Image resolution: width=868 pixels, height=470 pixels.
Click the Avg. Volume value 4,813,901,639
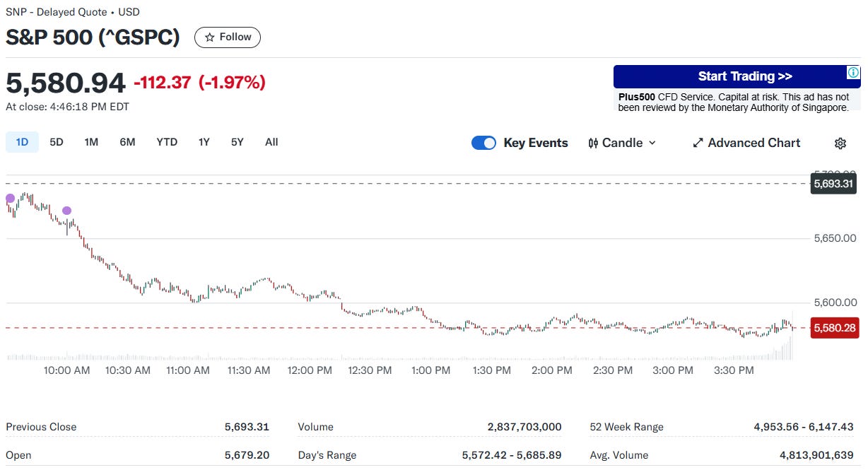pyautogui.click(x=816, y=455)
